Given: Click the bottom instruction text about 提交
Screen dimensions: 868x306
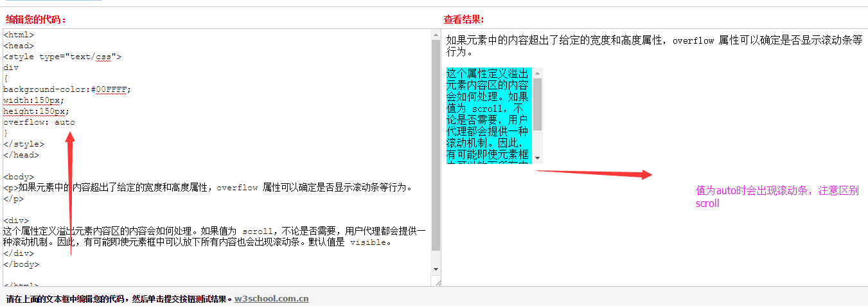Looking at the screenshot, I should [119, 299].
